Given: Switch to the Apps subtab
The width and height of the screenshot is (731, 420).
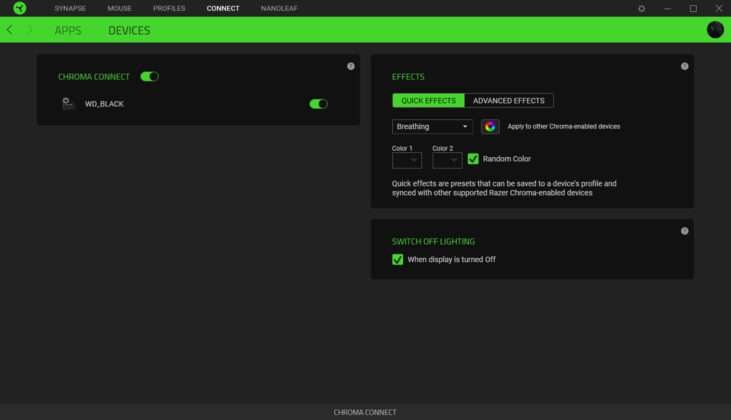Looking at the screenshot, I should pos(68,30).
